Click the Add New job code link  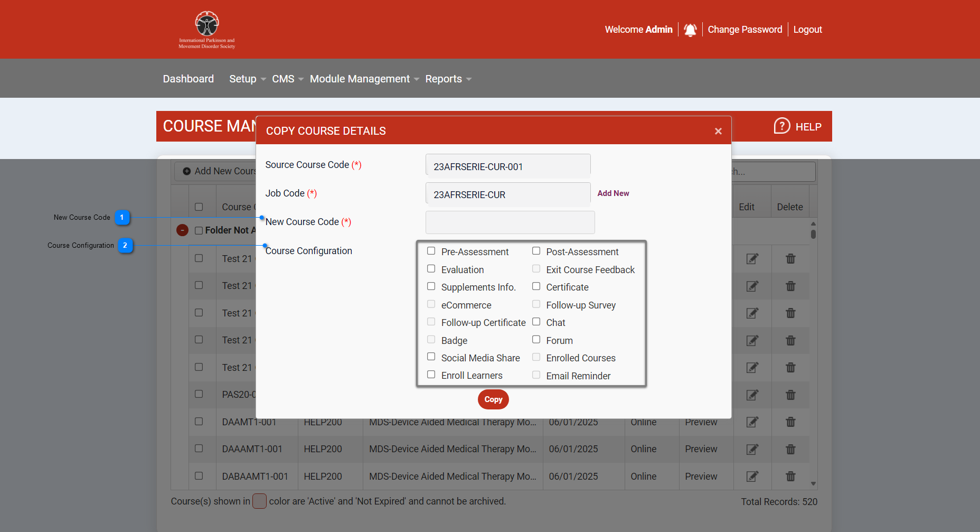click(613, 193)
